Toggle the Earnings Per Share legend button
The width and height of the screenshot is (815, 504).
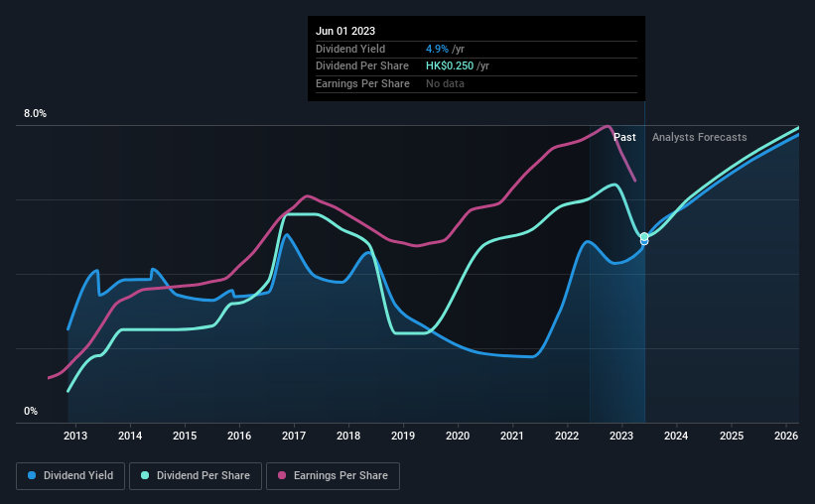tap(333, 476)
